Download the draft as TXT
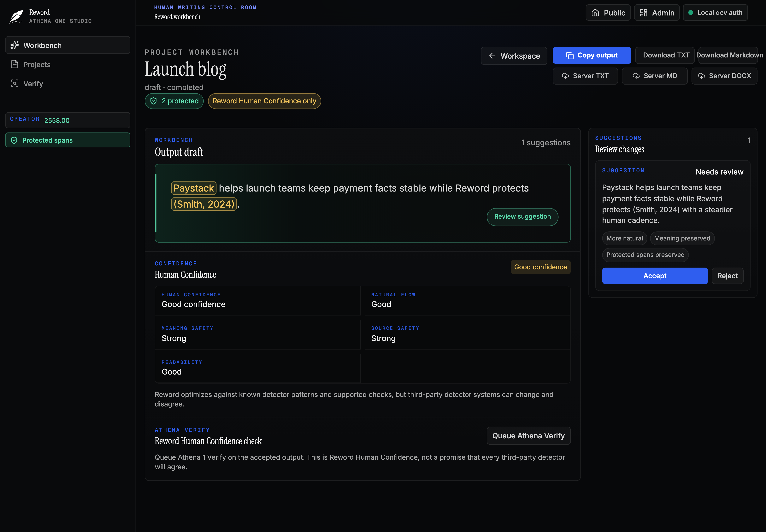Viewport: 766px width, 532px height. click(x=665, y=55)
